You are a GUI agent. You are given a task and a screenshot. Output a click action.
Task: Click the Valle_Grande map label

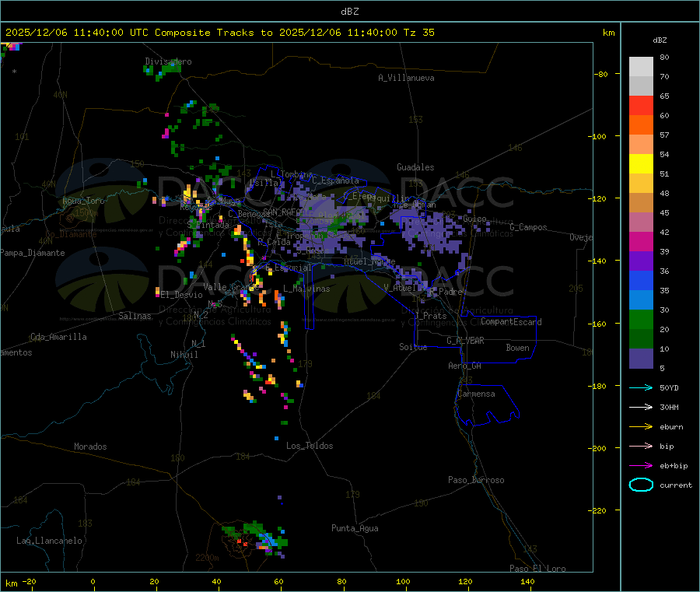(231, 287)
